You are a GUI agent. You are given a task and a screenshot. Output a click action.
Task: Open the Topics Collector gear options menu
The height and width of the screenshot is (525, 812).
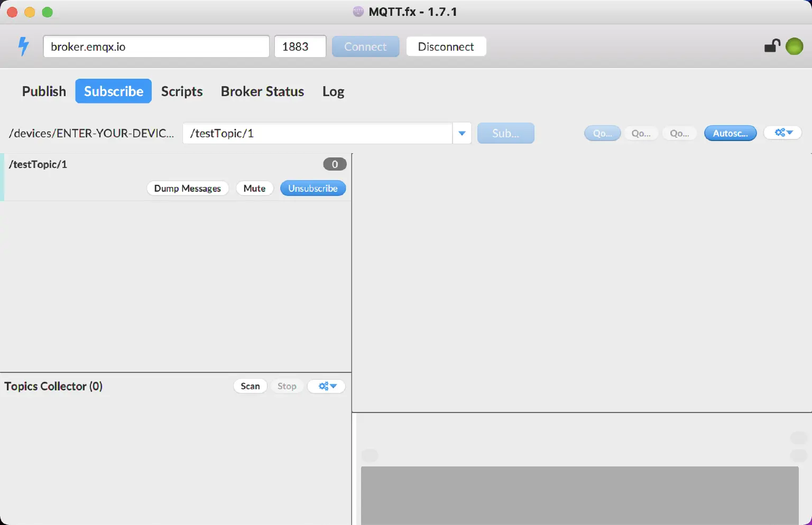(326, 386)
